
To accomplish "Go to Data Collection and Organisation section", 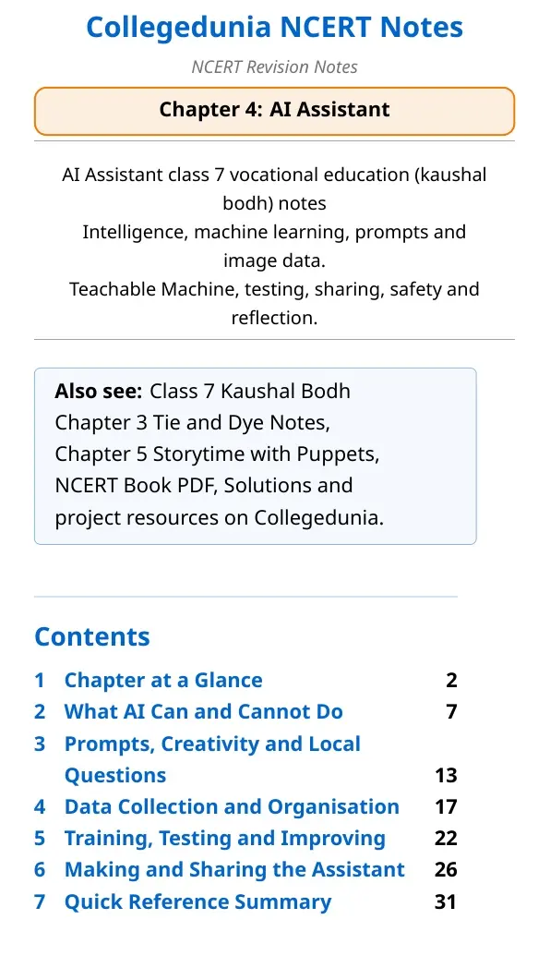I will tap(232, 807).
